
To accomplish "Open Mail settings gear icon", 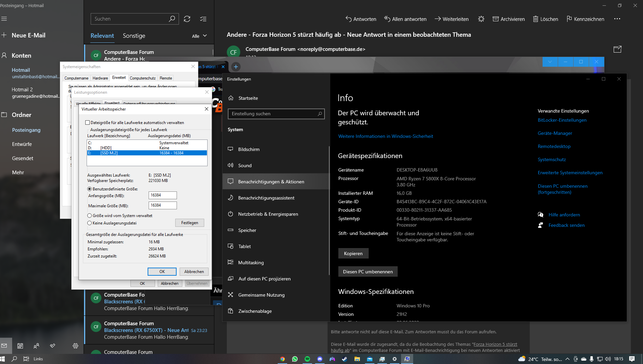I will click(75, 346).
